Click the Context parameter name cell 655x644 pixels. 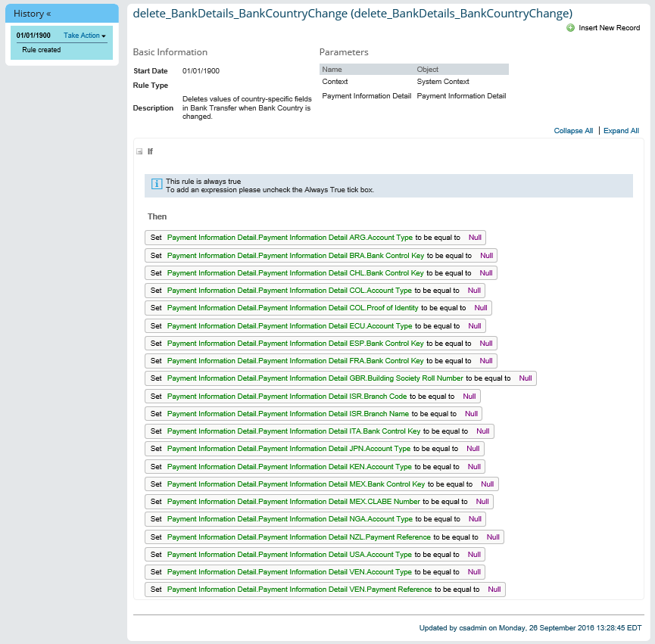[x=335, y=82]
